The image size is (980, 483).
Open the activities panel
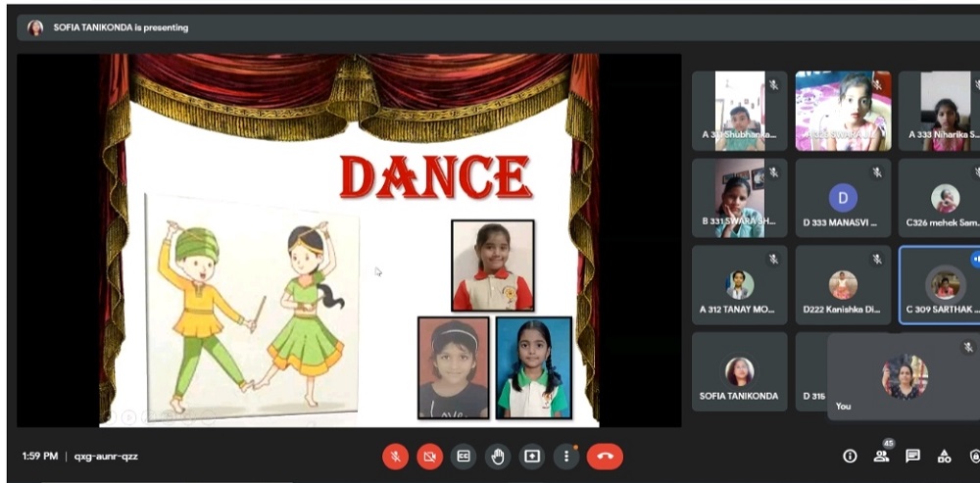(944, 456)
